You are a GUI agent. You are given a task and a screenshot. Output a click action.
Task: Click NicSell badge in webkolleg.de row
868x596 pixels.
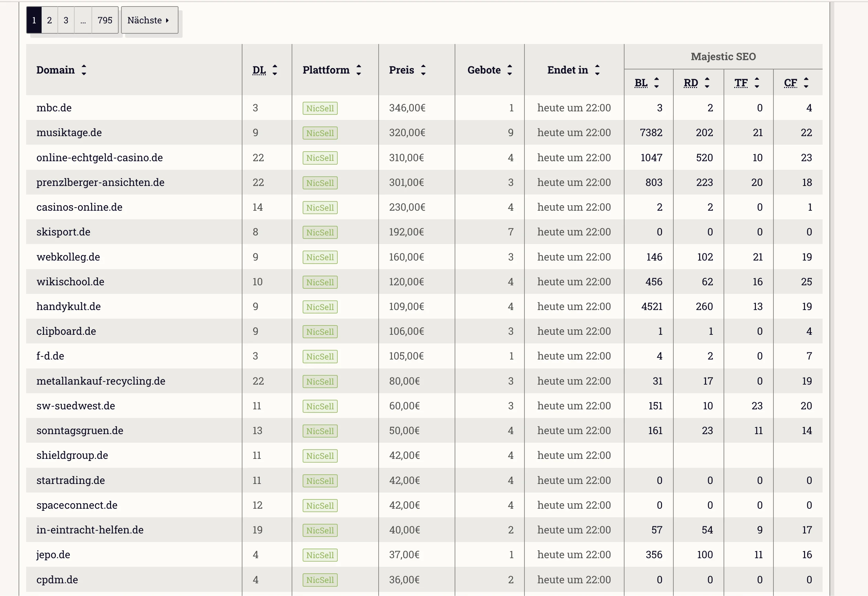(320, 257)
